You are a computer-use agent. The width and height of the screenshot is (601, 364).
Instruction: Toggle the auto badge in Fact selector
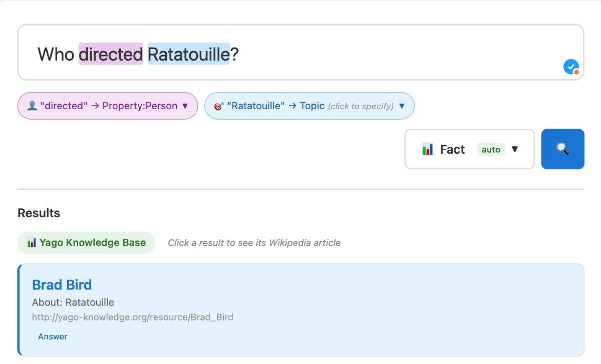point(491,149)
